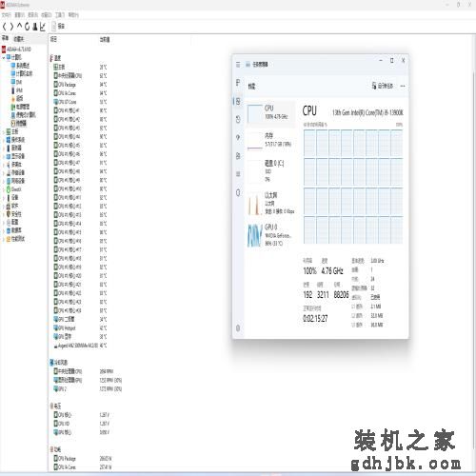Click the AIDA64 window title bar icon
This screenshot has height=476, width=476.
coord(3,5)
